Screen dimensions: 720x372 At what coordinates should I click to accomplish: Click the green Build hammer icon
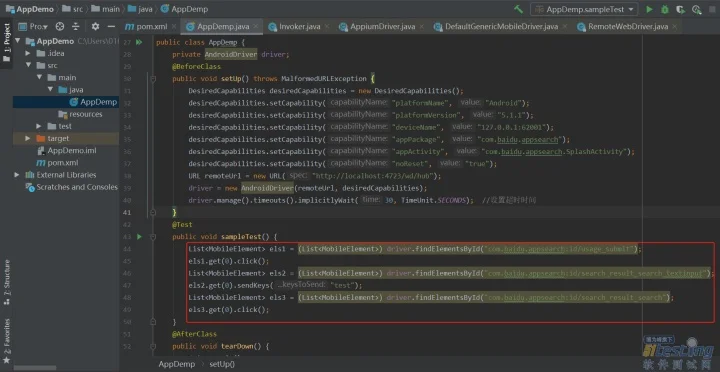(518, 9)
